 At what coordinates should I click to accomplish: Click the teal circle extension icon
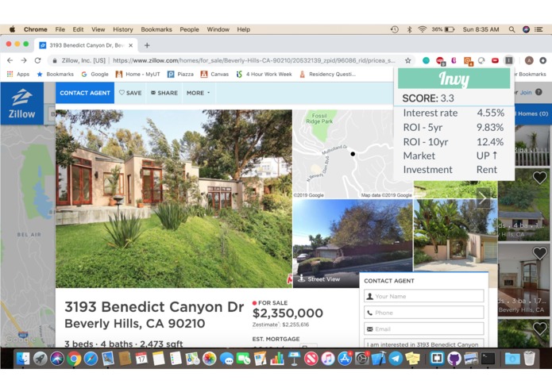[426, 60]
